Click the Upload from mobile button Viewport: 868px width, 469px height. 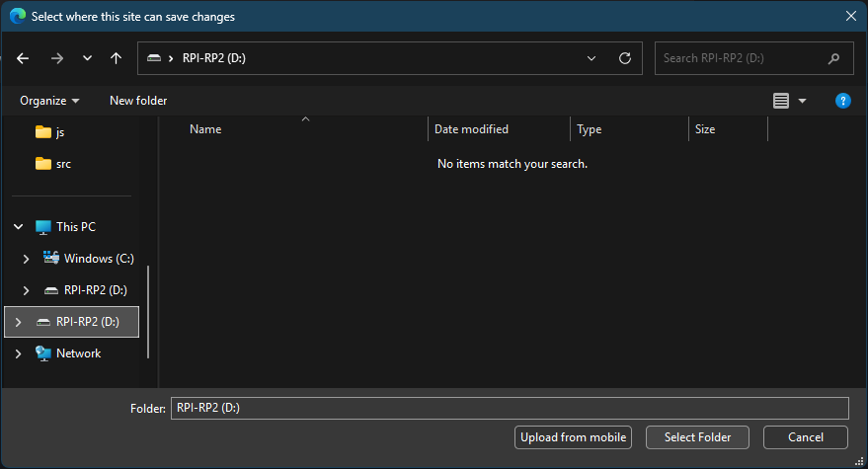[574, 437]
